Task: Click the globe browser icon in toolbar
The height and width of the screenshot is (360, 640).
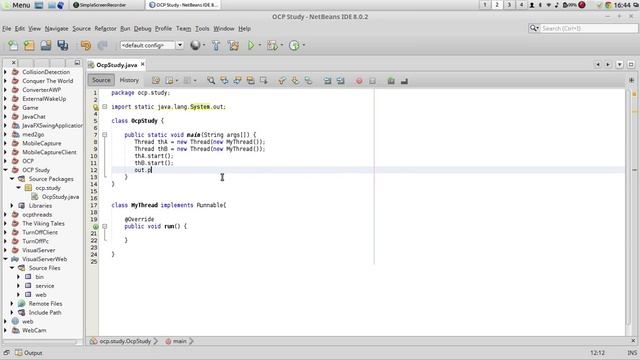Action: tap(195, 45)
